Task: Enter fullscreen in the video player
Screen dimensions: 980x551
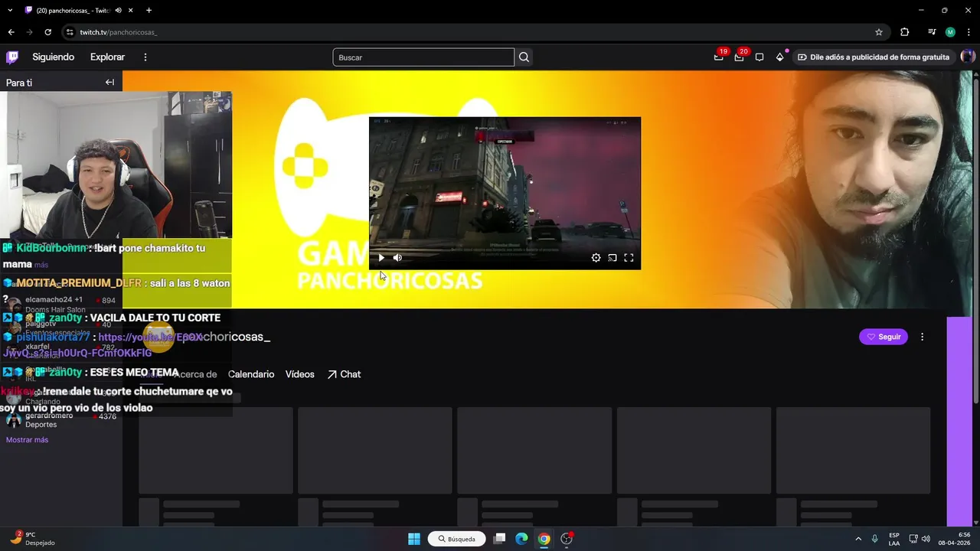Action: pos(629,258)
